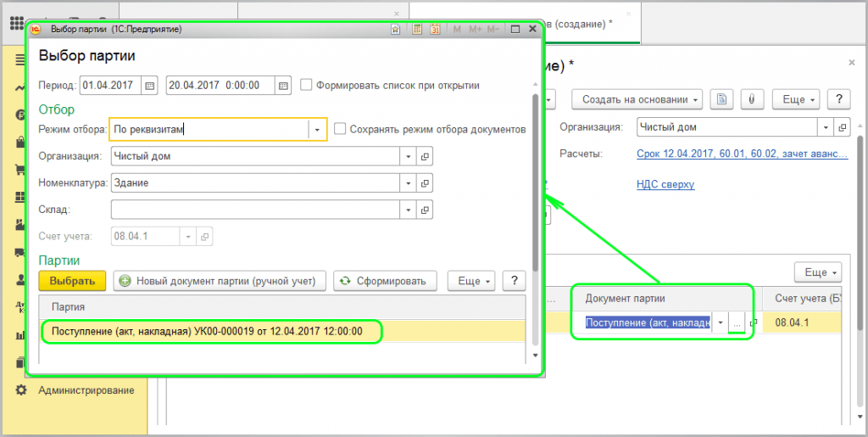Open the НДС сверху link
This screenshot has width=868, height=437.
665,184
